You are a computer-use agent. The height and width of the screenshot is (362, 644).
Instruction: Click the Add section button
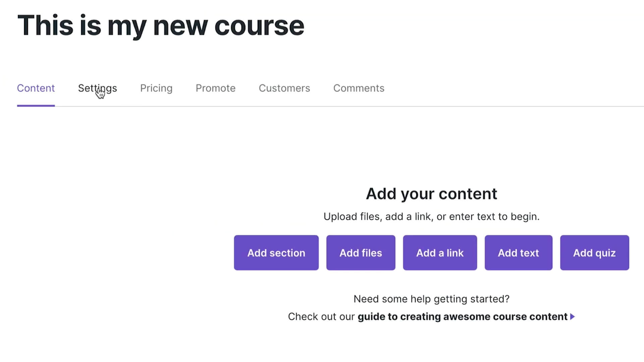pyautogui.click(x=276, y=253)
